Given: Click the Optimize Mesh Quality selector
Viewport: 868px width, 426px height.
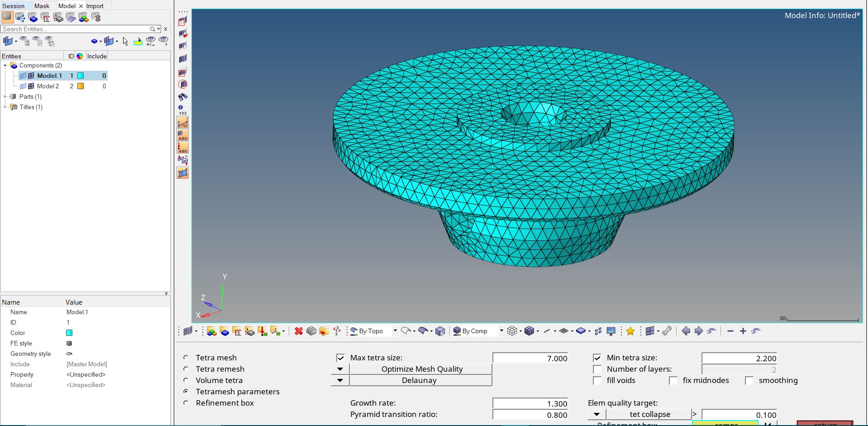Looking at the screenshot, I should tap(420, 369).
